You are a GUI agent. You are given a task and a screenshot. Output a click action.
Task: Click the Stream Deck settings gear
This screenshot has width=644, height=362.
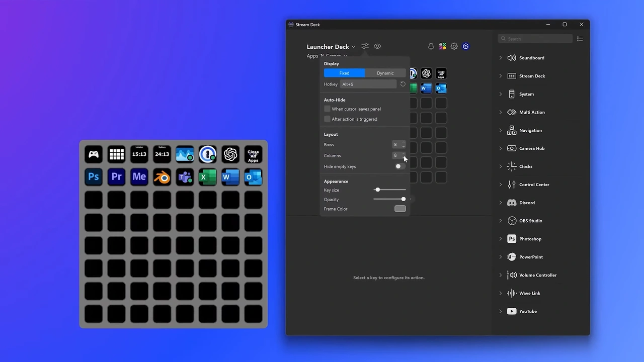pos(454,46)
